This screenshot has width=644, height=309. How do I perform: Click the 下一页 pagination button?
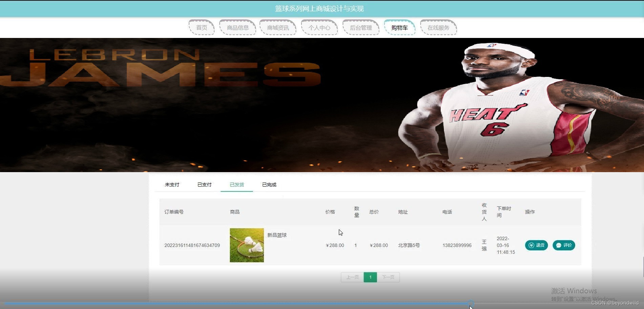coord(388,277)
